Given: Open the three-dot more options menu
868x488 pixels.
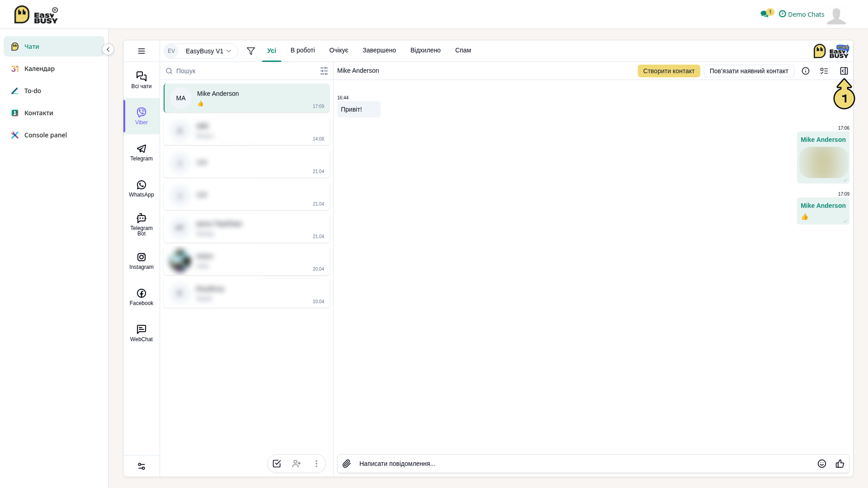Looking at the screenshot, I should click(x=316, y=464).
